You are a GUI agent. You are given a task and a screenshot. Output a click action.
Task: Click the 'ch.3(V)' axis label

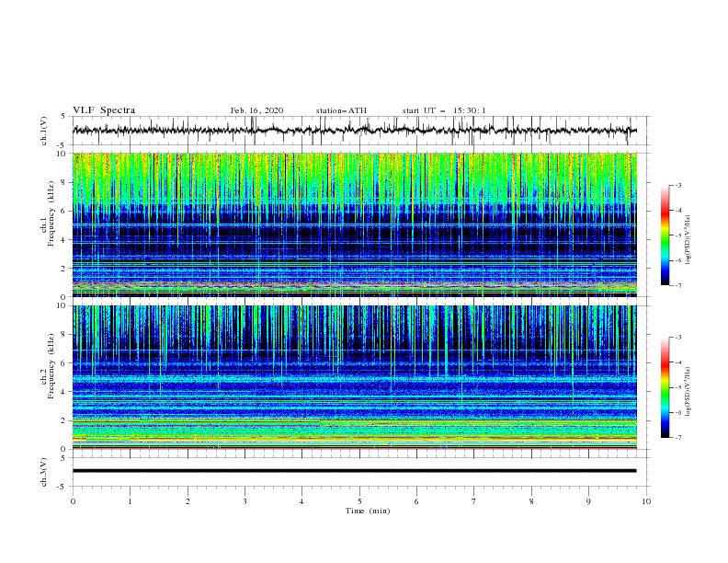click(44, 472)
